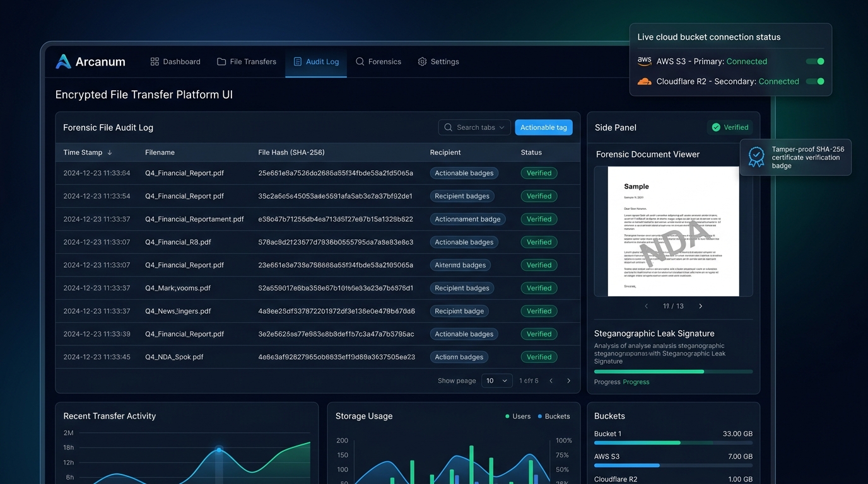
Task: Click the Buckets legend in Storage Usage
Action: [554, 417]
